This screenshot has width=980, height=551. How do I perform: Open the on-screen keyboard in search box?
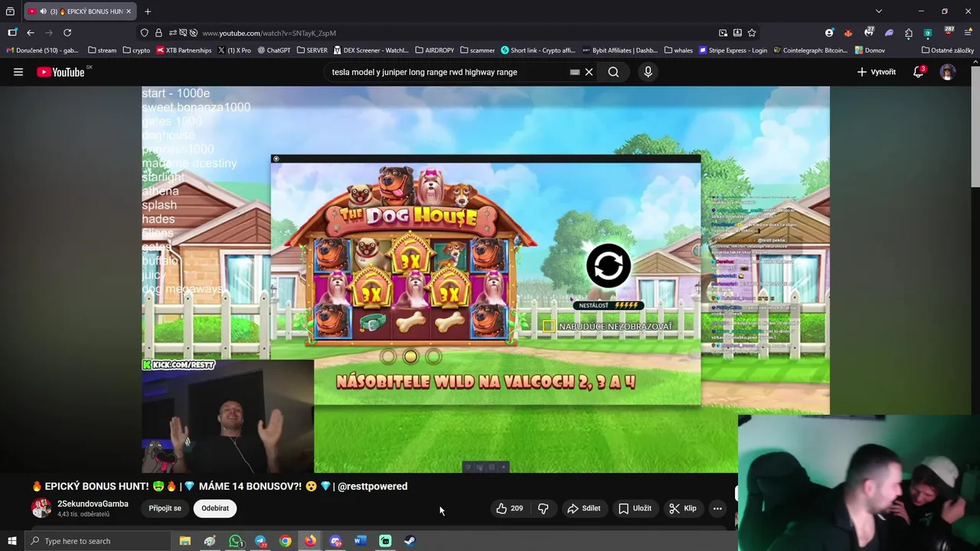coord(574,72)
